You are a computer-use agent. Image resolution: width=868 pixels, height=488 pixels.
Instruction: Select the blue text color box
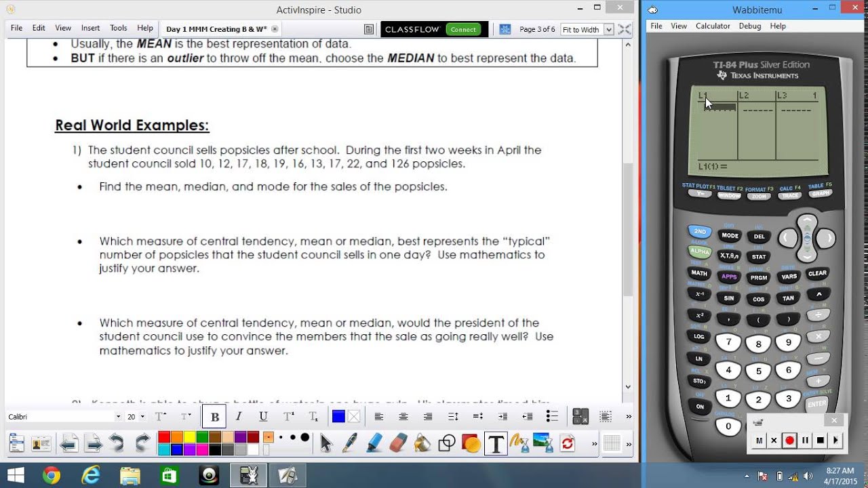tap(338, 417)
